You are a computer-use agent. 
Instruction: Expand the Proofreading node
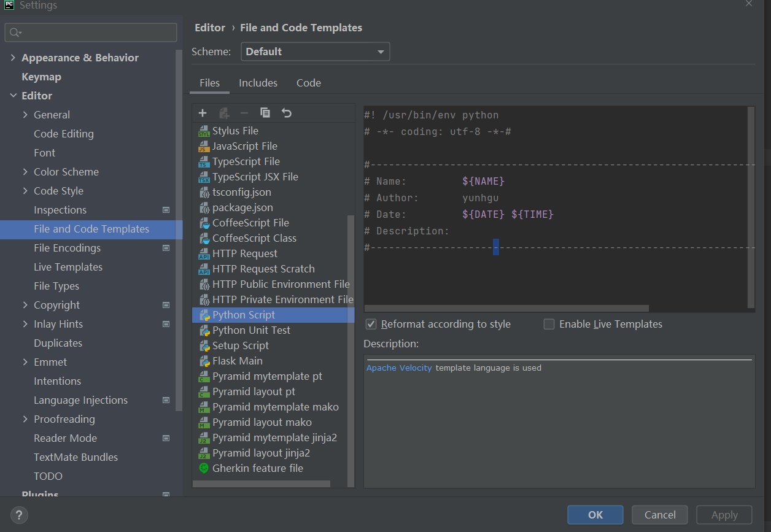point(25,419)
